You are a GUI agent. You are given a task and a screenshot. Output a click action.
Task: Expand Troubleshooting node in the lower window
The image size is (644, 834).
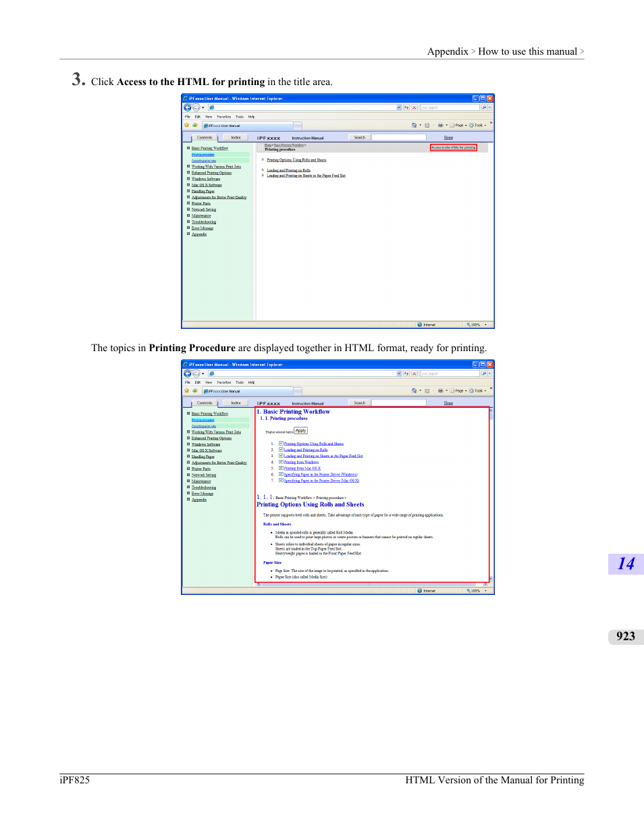point(188,487)
